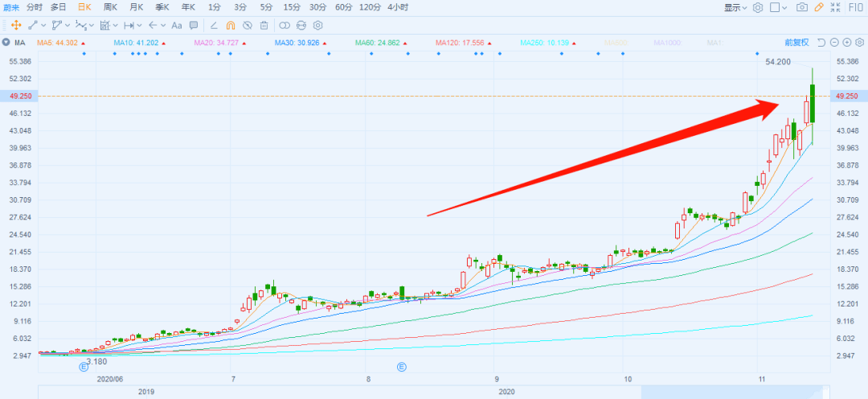Delete drawings with the trash icon
This screenshot has width=868, height=399.
point(264,25)
